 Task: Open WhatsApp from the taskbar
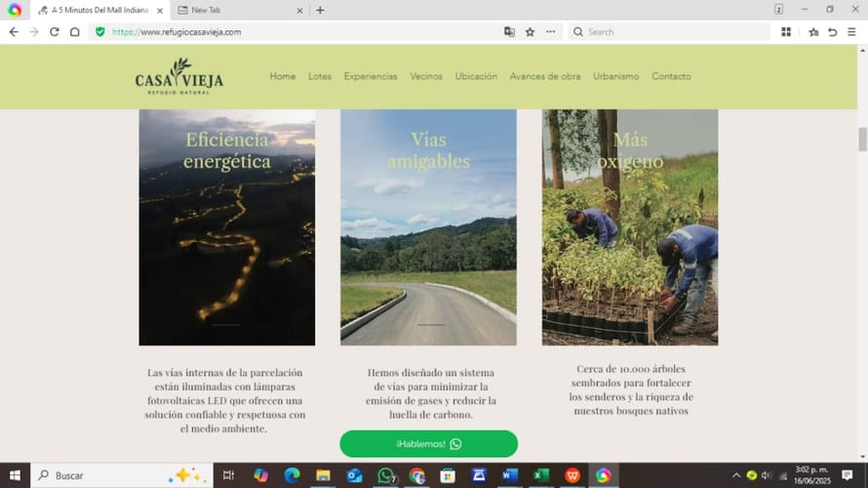tap(386, 475)
